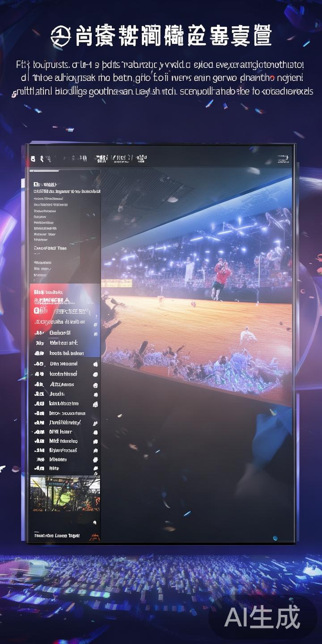Toggle the indicator on the 'Mlt' sidebar row
The height and width of the screenshot is (644, 322).
tap(95, 441)
